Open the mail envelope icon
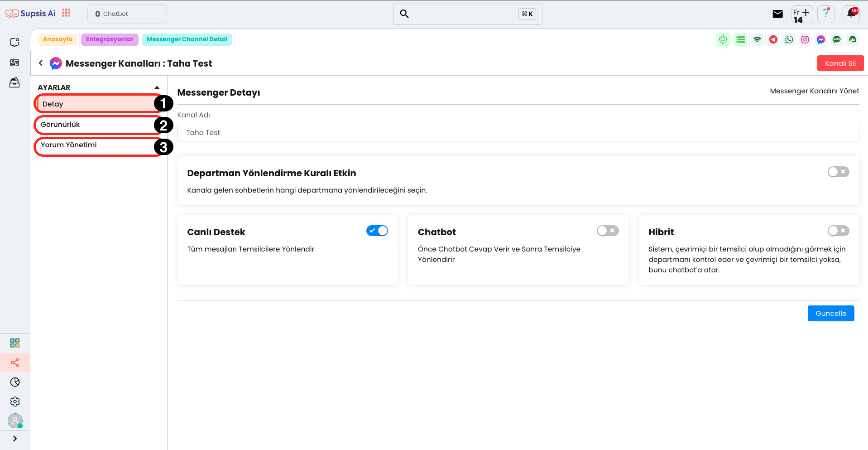Image resolution: width=868 pixels, height=450 pixels. (777, 14)
